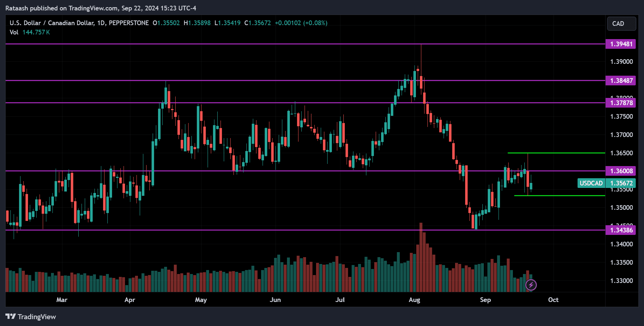Toggle the CAD currency display
The image size is (644, 326).
pyautogui.click(x=621, y=23)
